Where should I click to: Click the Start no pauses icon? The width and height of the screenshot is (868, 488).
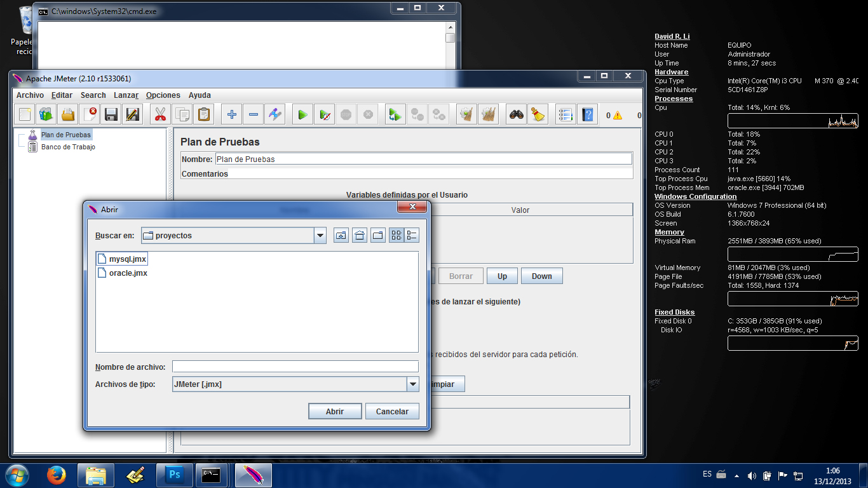tap(324, 115)
